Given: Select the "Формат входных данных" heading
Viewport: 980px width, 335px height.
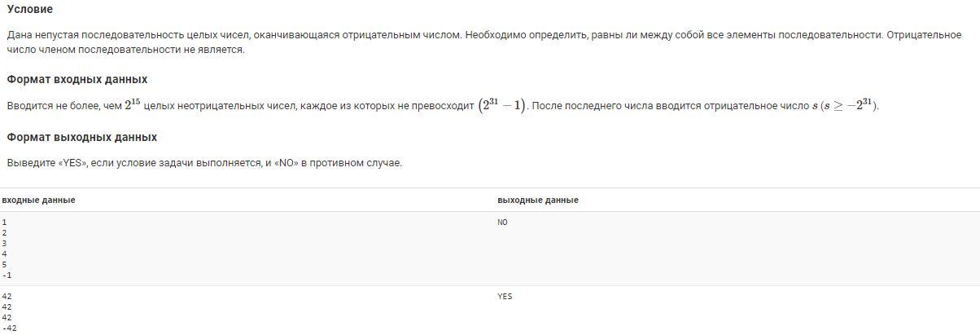Looking at the screenshot, I should (77, 79).
